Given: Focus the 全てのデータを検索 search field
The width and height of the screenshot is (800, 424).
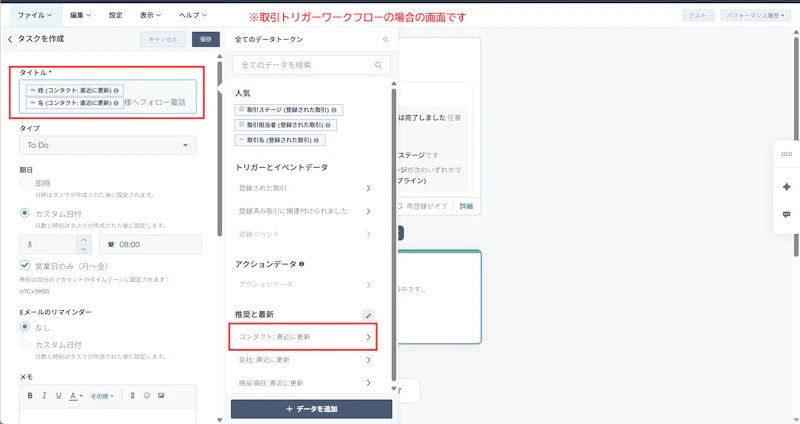Looking at the screenshot, I should coord(311,65).
